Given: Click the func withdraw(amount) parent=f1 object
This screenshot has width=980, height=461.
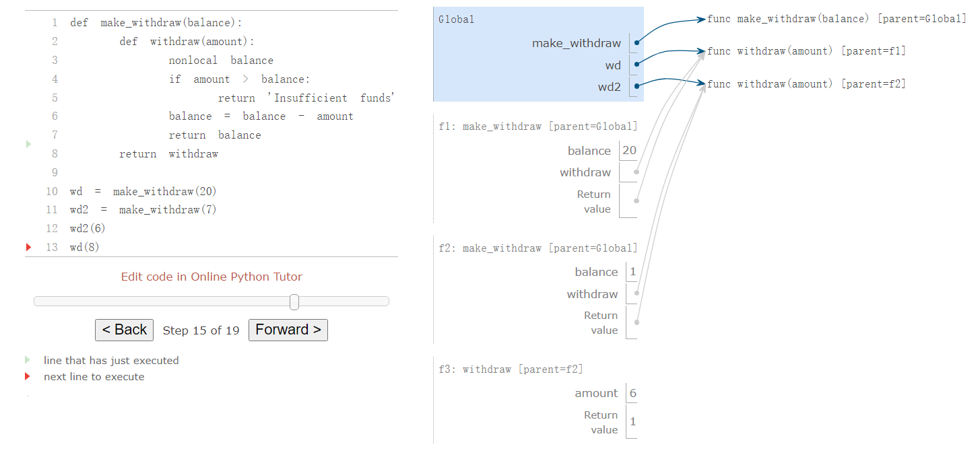Looking at the screenshot, I should pyautogui.click(x=806, y=51).
